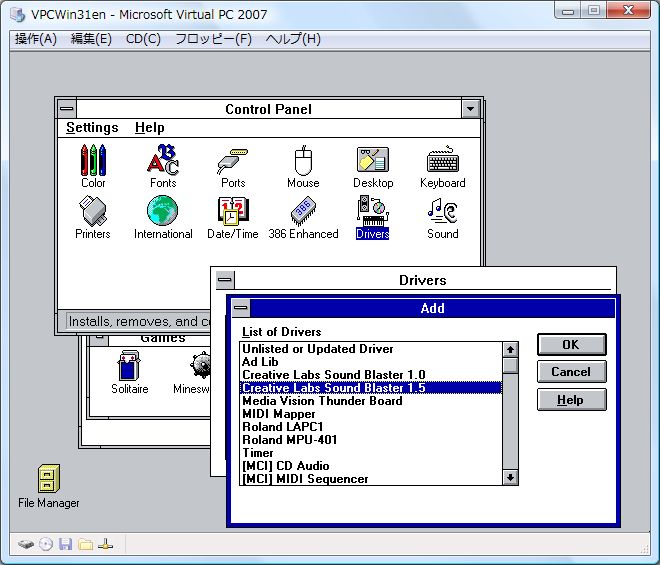Select Timer in the driver list

point(371,453)
